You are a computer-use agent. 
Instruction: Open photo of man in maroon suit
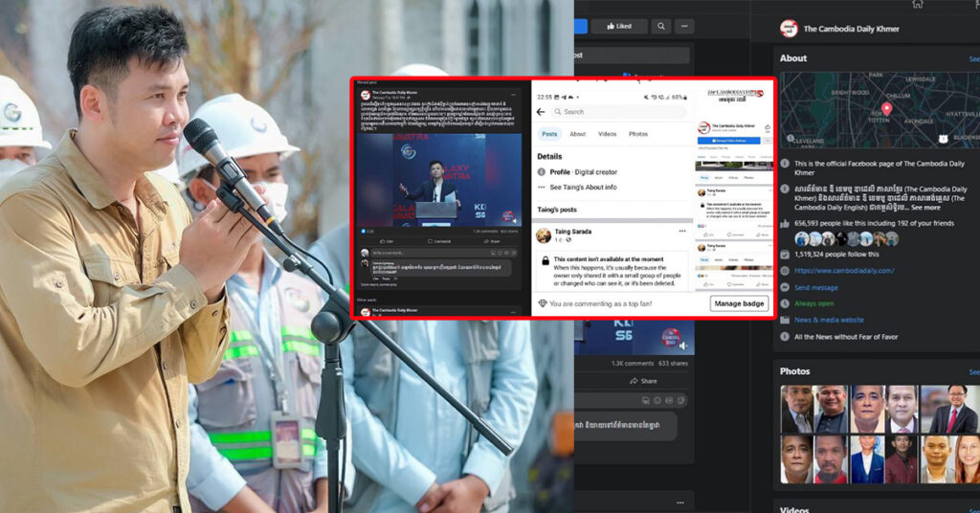point(902,459)
